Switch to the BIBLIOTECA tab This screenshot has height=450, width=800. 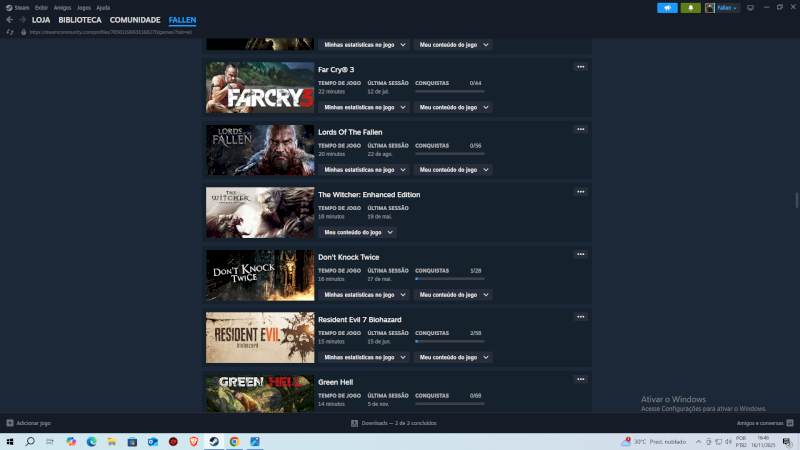[80, 20]
